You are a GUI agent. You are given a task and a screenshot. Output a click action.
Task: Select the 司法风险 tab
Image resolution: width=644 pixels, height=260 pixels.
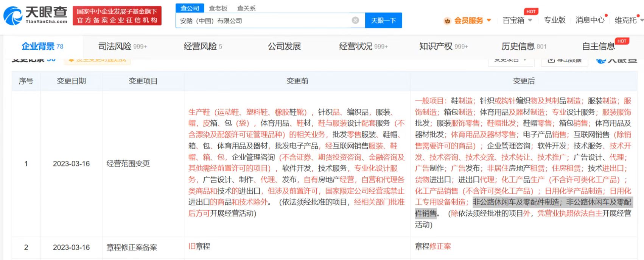[x=123, y=46]
